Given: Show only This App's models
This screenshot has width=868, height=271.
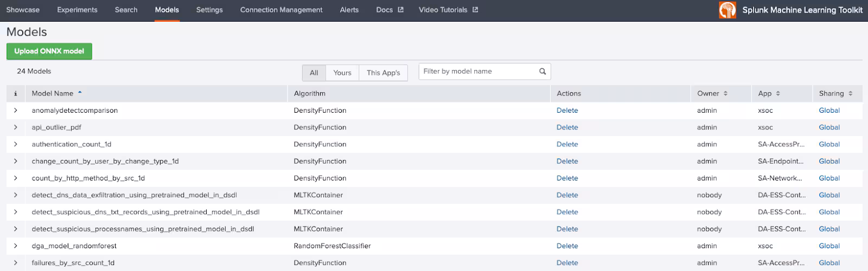Looking at the screenshot, I should pyautogui.click(x=383, y=73).
